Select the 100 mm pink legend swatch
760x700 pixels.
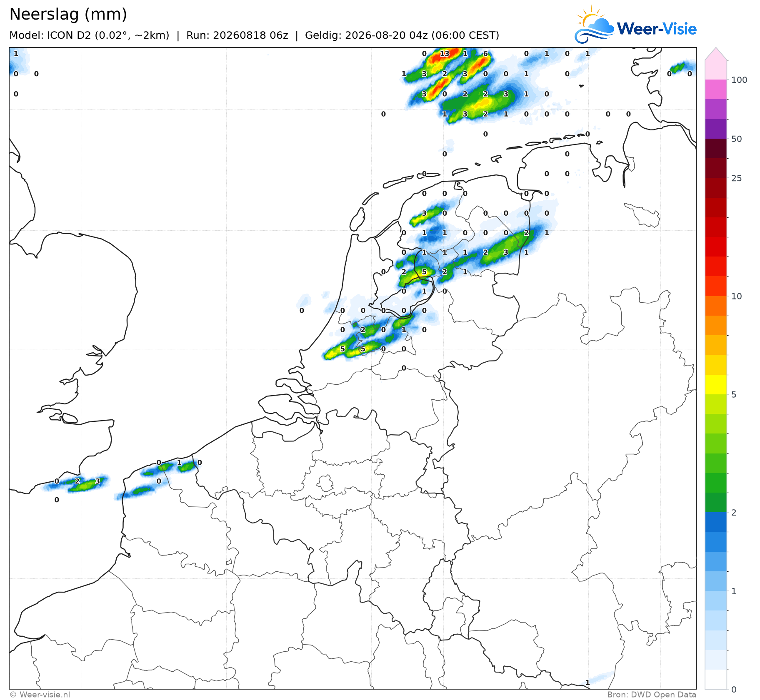(716, 89)
